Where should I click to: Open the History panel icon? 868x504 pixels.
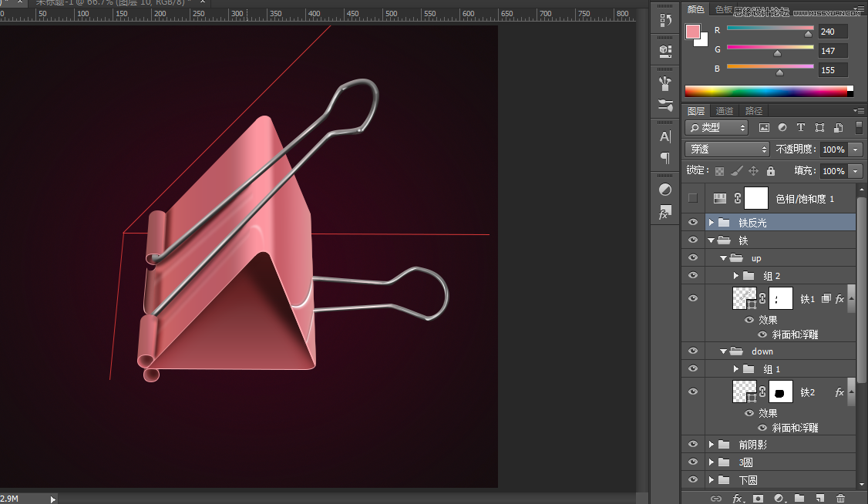[x=665, y=21]
